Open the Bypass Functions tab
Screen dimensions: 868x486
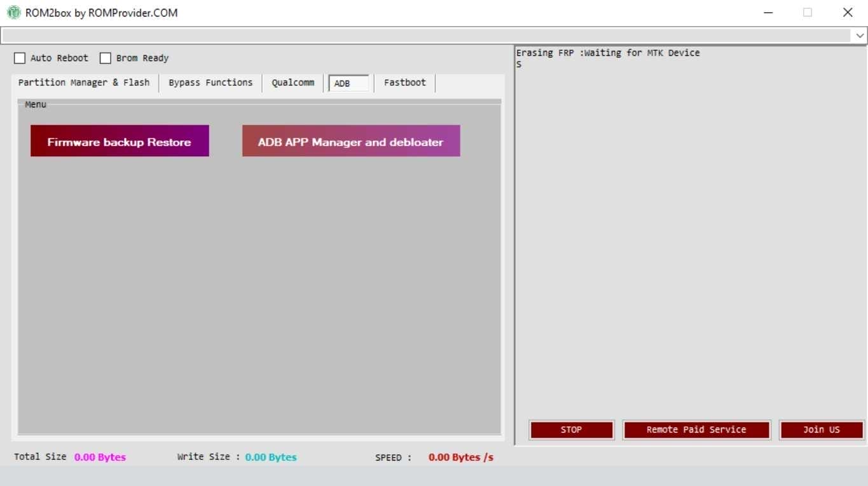coord(210,83)
